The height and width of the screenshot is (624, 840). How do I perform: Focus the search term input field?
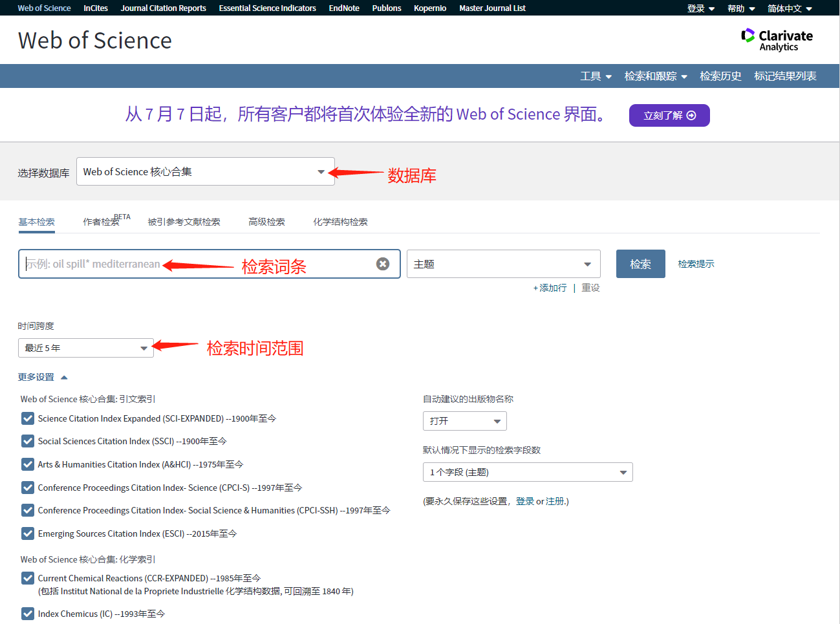coord(210,264)
